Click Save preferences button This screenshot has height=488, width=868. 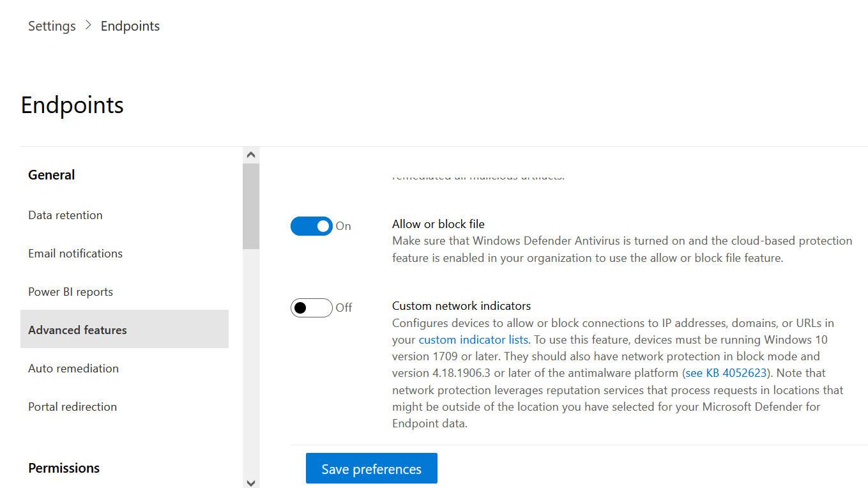click(372, 468)
